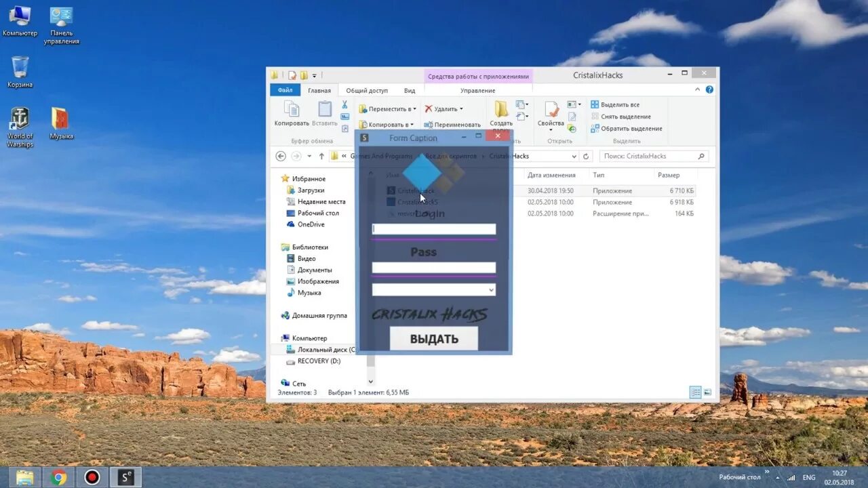Image resolution: width=868 pixels, height=488 pixels.
Task: Click the red record taskbar icon
Action: tap(92, 477)
